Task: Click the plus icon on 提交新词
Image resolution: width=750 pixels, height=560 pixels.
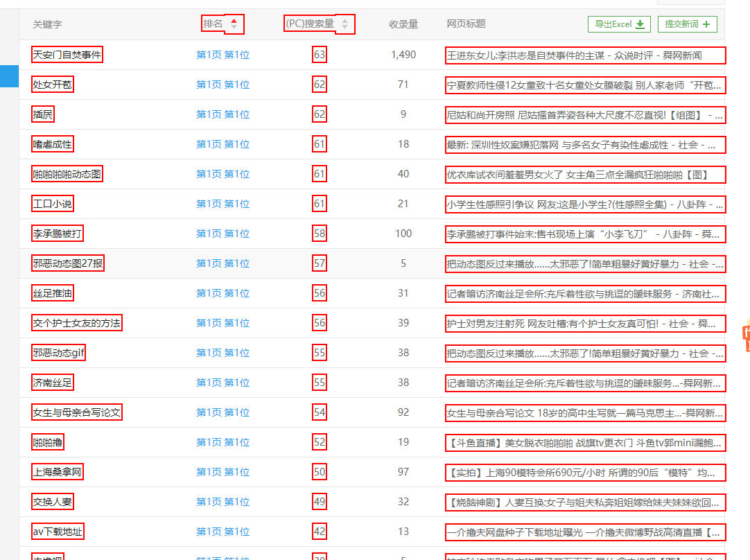Action: 706,24
